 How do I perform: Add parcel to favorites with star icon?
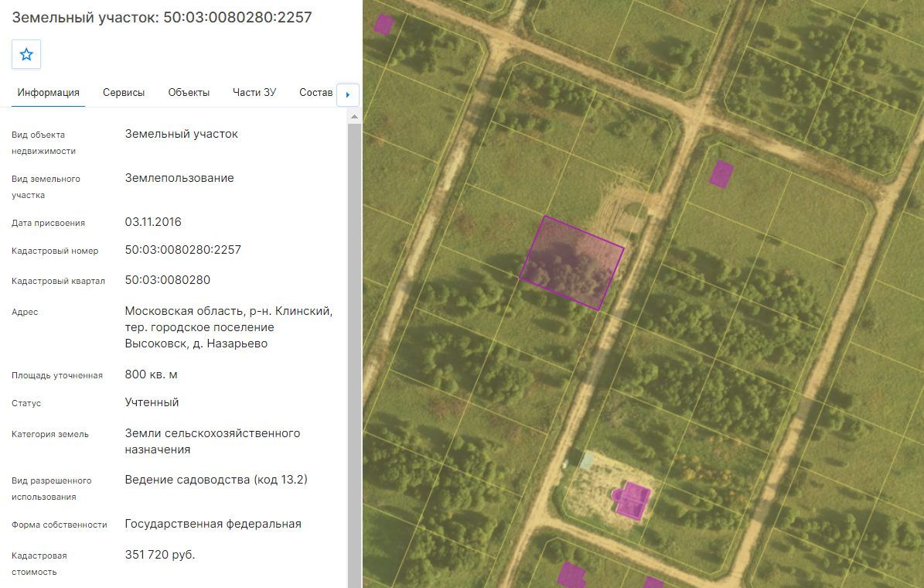point(26,54)
